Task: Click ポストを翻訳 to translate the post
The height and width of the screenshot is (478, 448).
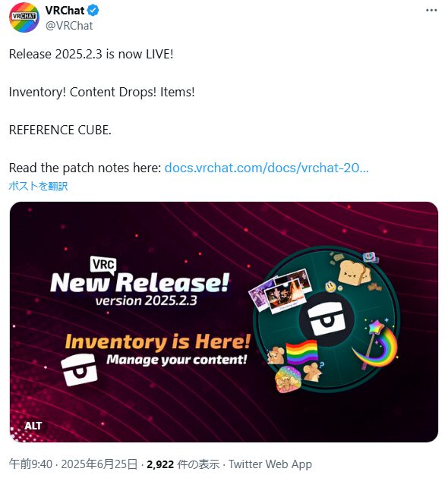Action: [38, 186]
